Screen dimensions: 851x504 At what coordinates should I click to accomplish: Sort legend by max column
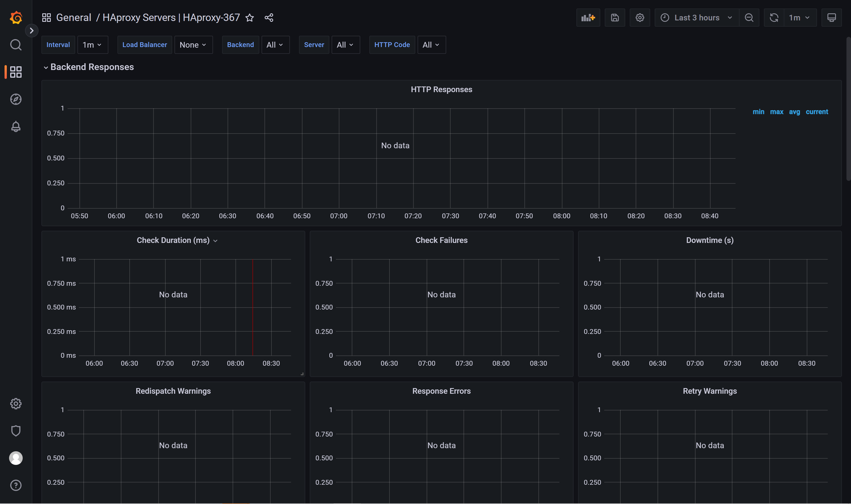(x=777, y=112)
